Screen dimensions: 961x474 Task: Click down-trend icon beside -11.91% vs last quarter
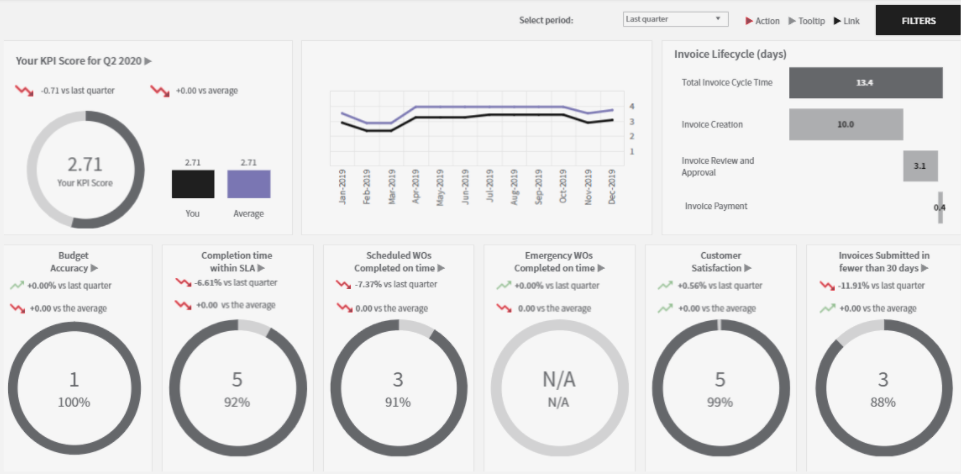point(827,285)
